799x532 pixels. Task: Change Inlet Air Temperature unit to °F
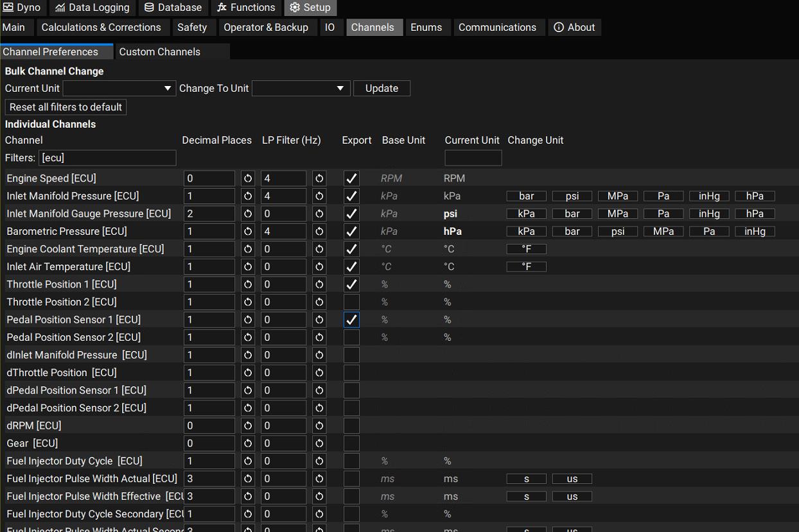point(527,267)
